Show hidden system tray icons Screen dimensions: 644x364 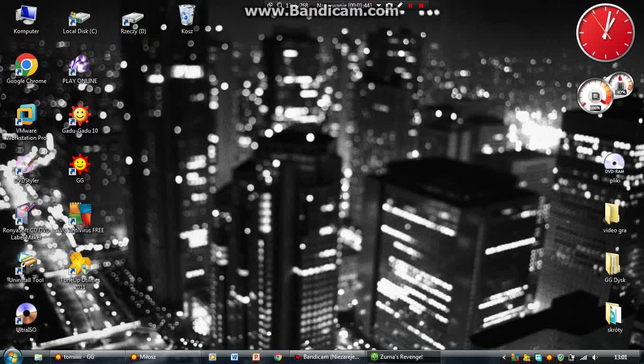tap(504, 357)
